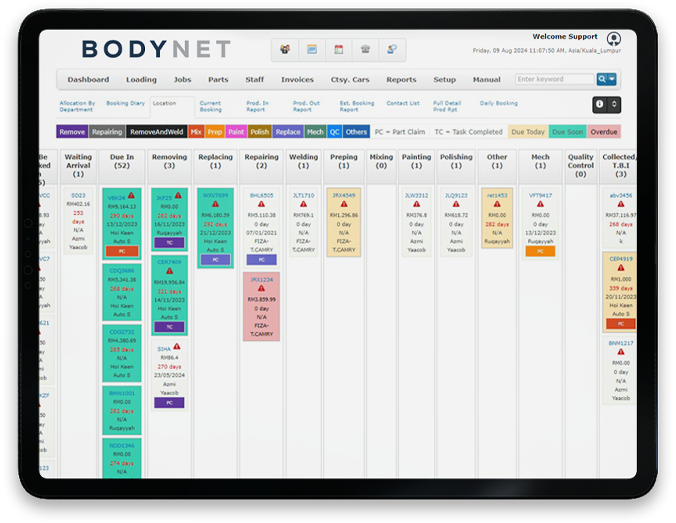The width and height of the screenshot is (676, 523).
Task: Click the purple Remove legend swatch
Action: [x=72, y=132]
